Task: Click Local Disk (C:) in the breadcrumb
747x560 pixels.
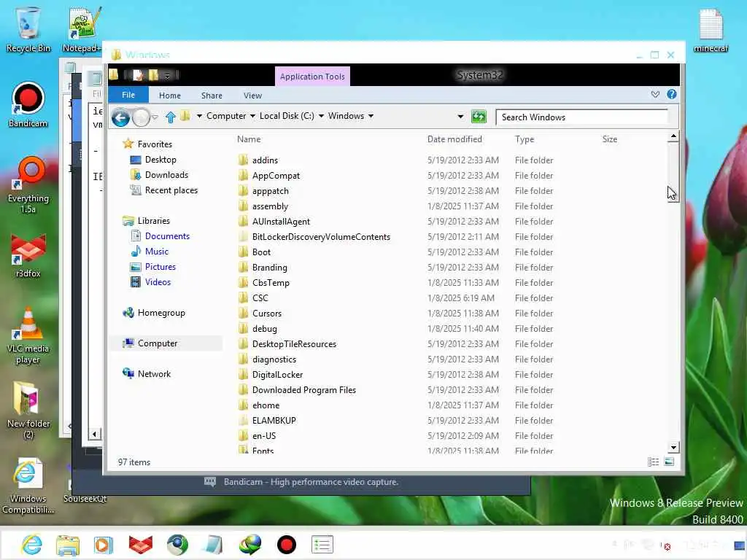Action: (x=286, y=116)
